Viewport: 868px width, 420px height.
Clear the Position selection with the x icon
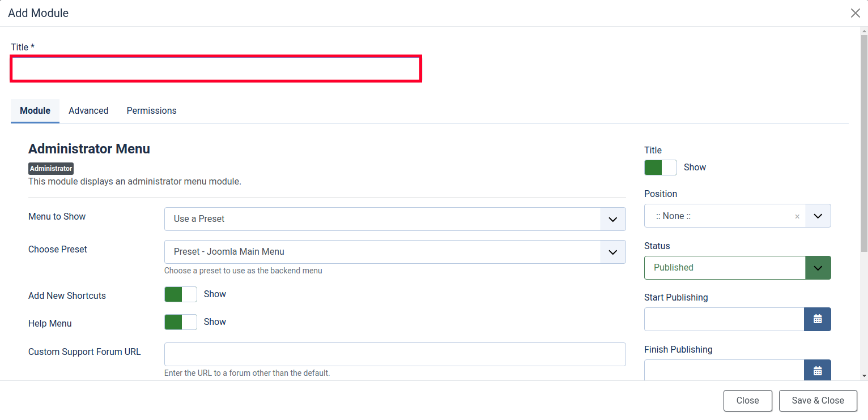[797, 216]
